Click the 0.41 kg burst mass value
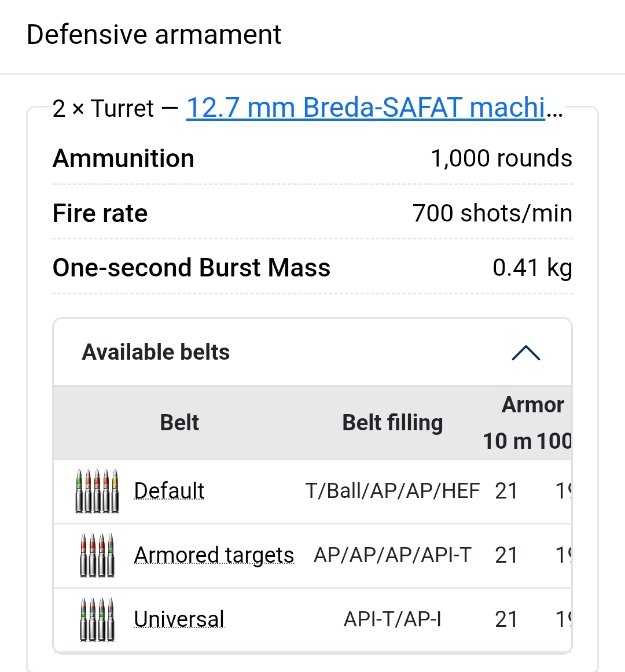The image size is (625, 672). [x=532, y=268]
